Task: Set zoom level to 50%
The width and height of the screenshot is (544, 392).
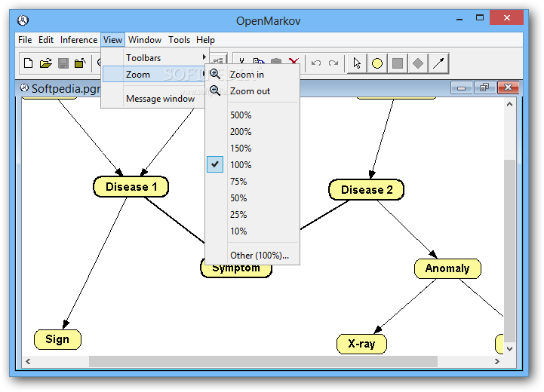Action: [252, 198]
